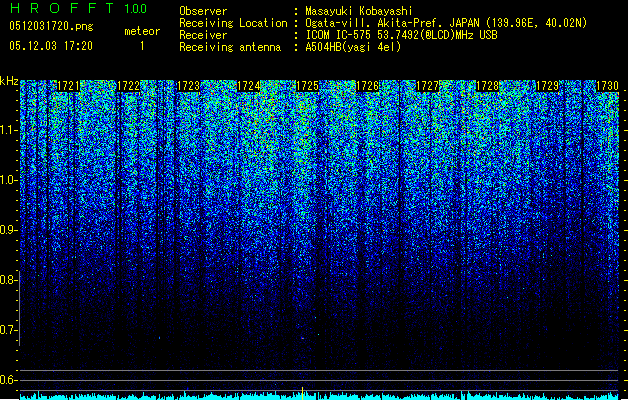Select the file name 0512031720.png

click(x=51, y=26)
